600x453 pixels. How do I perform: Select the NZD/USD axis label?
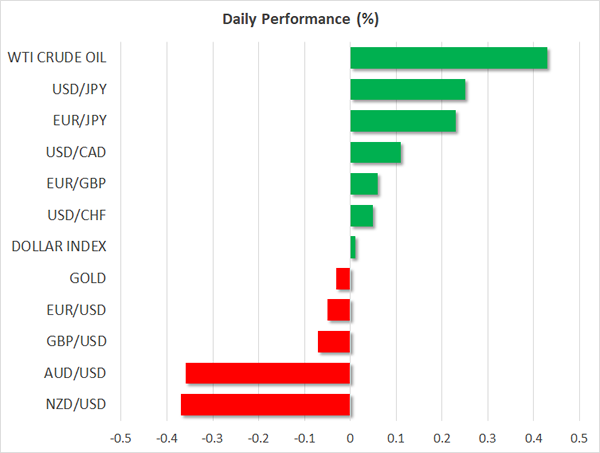click(78, 404)
